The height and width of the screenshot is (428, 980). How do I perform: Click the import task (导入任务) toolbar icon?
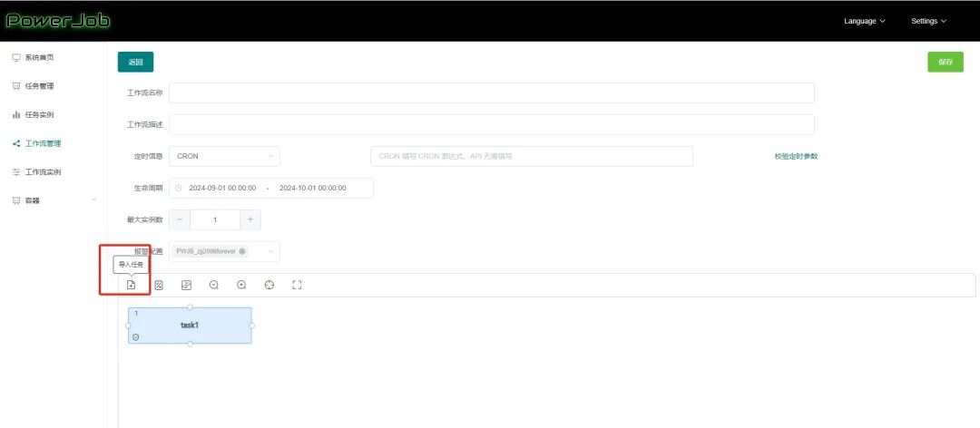pos(132,285)
